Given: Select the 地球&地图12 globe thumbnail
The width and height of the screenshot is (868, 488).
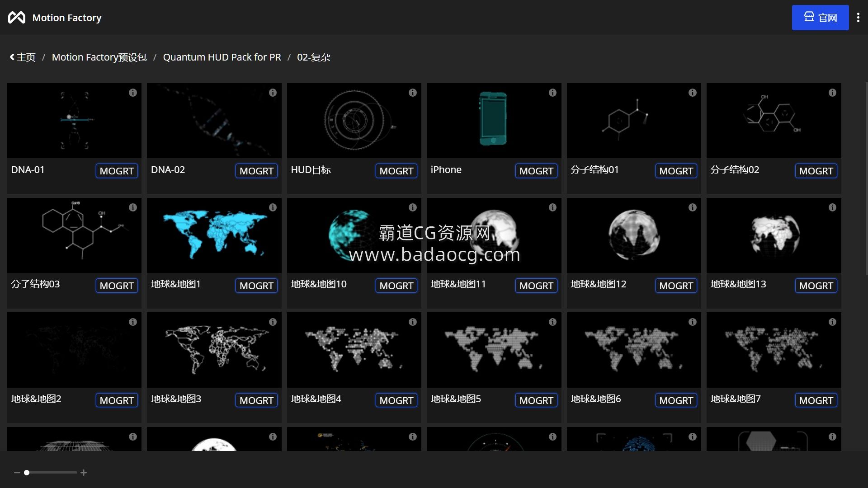Looking at the screenshot, I should click(x=634, y=235).
